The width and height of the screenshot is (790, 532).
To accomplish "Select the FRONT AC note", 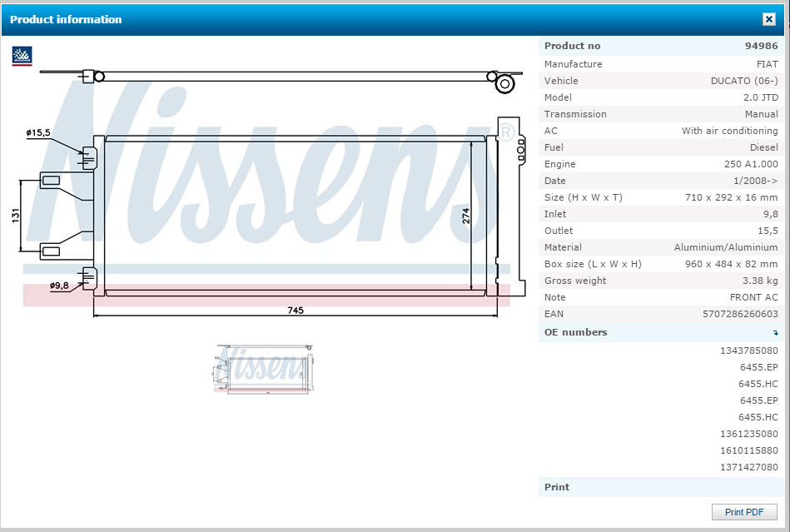I will [753, 297].
